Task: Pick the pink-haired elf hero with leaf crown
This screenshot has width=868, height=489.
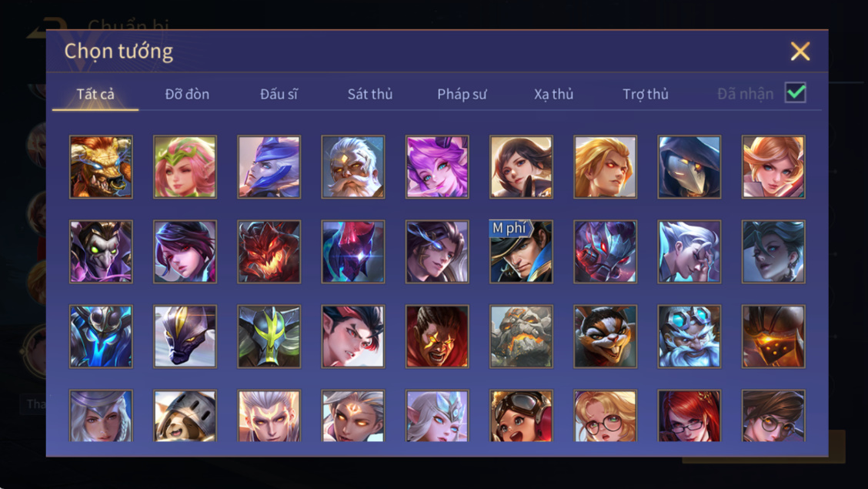Action: click(185, 166)
